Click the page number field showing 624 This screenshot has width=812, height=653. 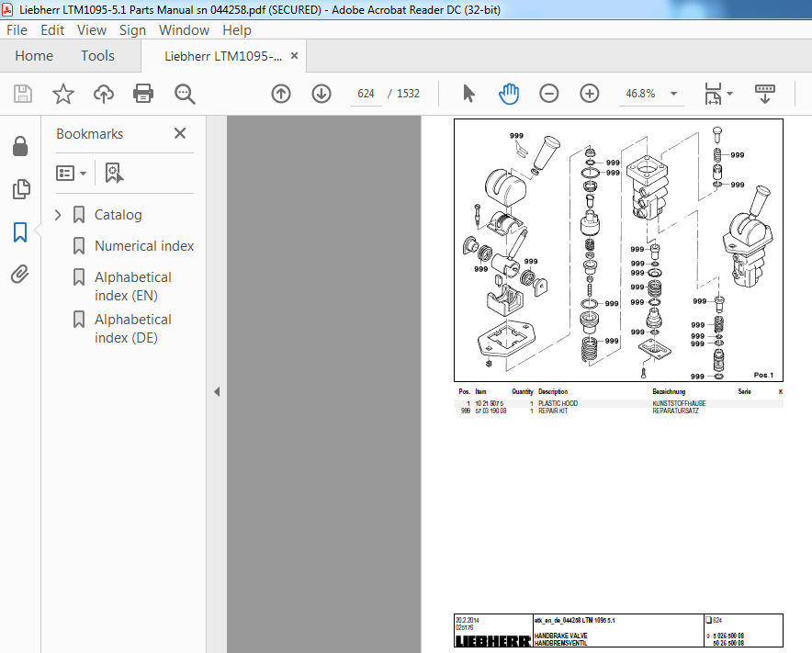coord(366,94)
